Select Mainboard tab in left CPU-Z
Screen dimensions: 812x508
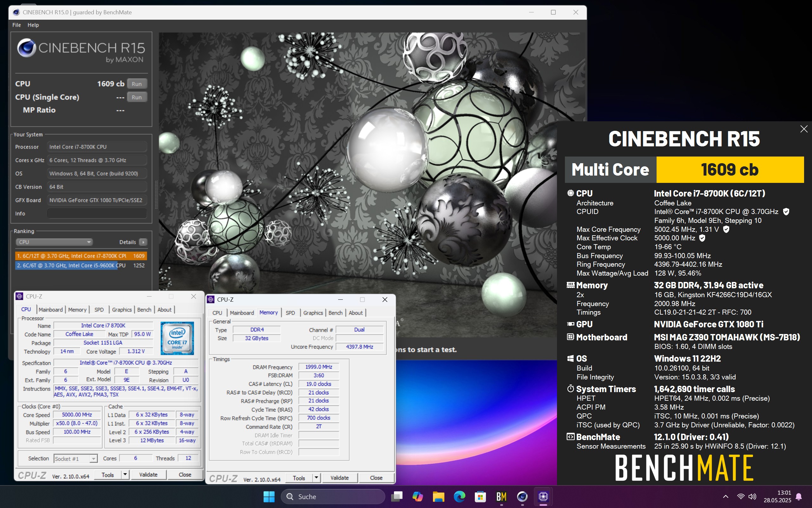click(51, 310)
